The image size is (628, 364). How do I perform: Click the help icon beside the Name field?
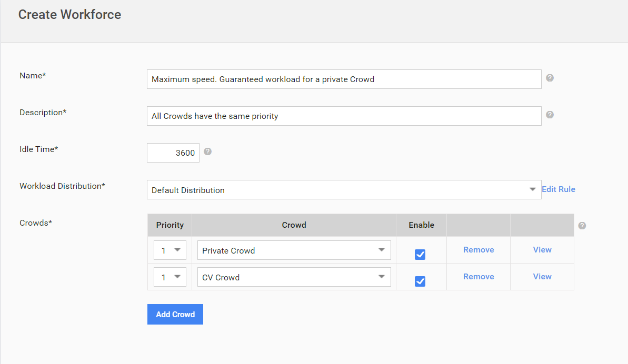(x=550, y=78)
